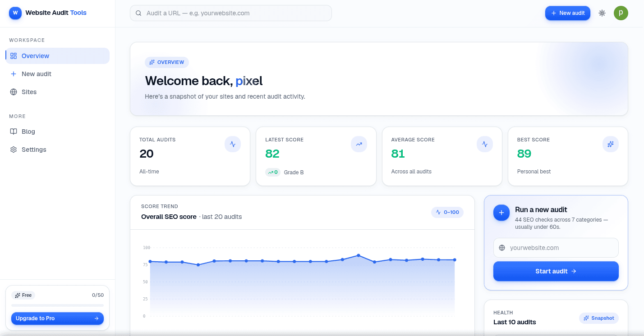Click the 0–100 range badge on the chart
Screen dimensions: 644x336
click(x=447, y=212)
